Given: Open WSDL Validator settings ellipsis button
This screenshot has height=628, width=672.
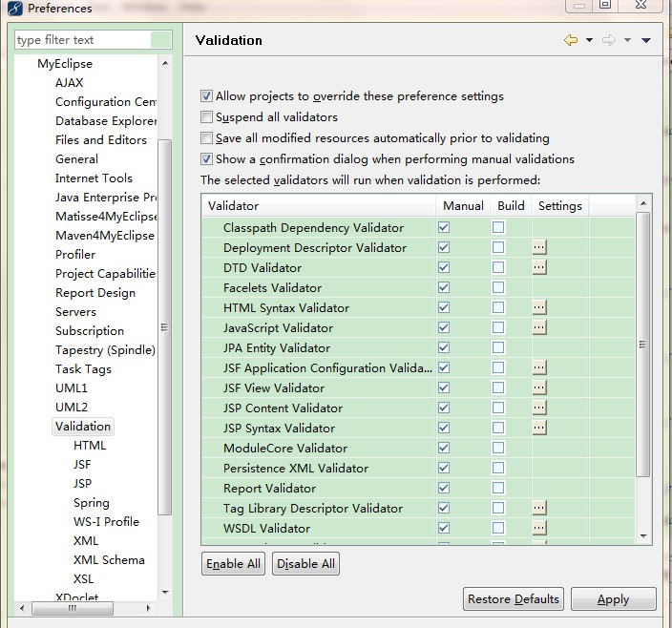Looking at the screenshot, I should point(539,528).
